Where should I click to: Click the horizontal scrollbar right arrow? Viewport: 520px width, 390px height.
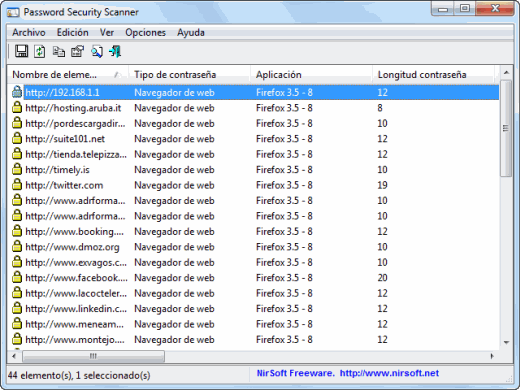[492, 356]
